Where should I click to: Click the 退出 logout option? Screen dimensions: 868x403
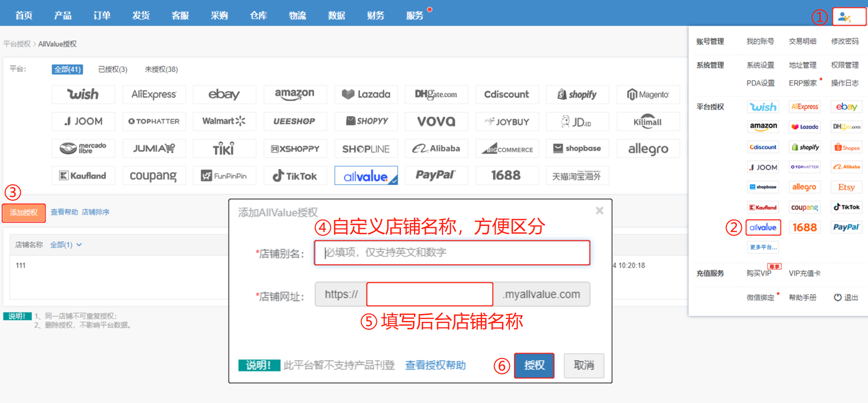[846, 297]
